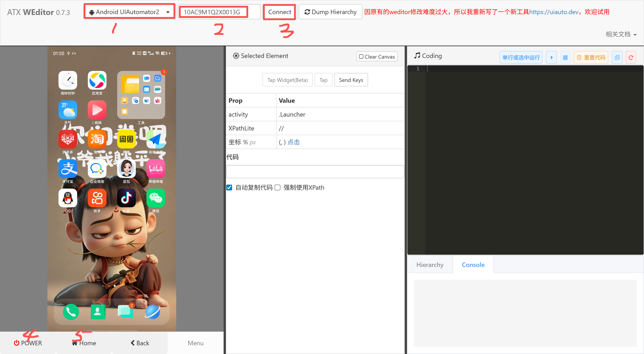Image resolution: width=644 pixels, height=354 pixels.
Task: Enable the 强制使用XPath checkbox
Action: coord(278,187)
